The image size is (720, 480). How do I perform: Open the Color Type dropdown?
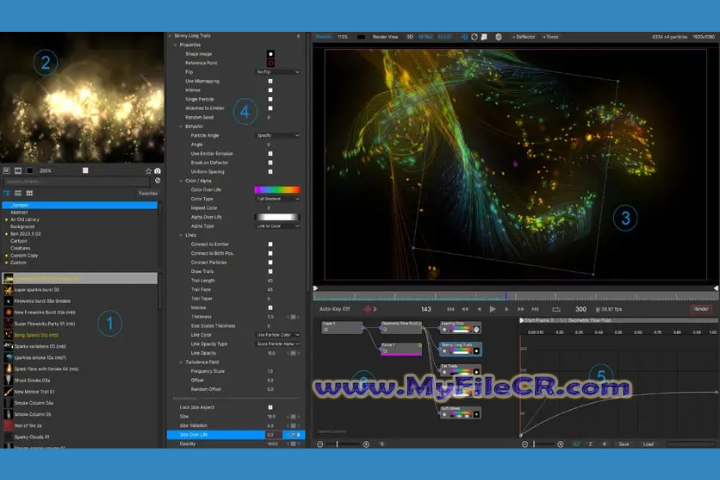point(278,199)
